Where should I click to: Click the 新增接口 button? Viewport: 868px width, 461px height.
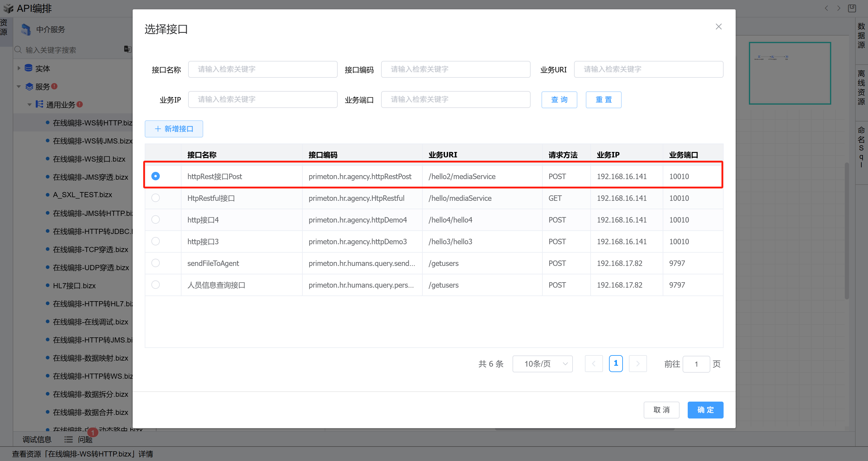[x=174, y=129]
